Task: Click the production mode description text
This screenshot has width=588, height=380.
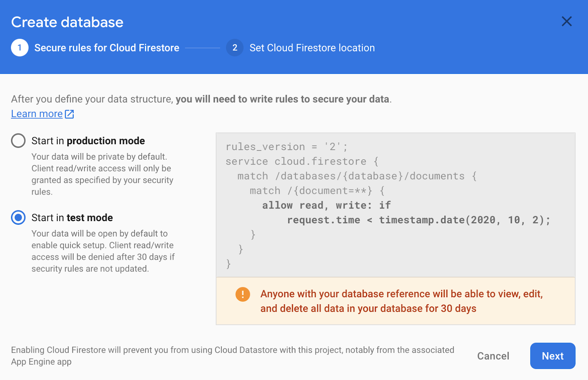Action: point(102,174)
